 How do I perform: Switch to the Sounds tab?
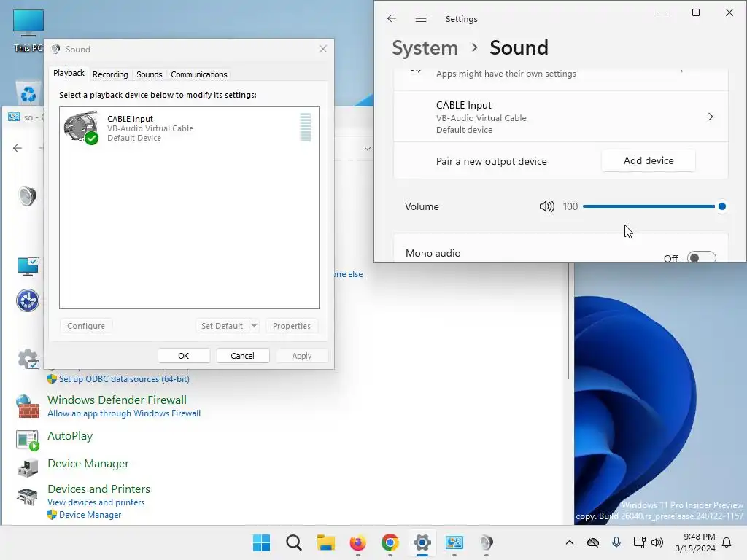coord(149,74)
